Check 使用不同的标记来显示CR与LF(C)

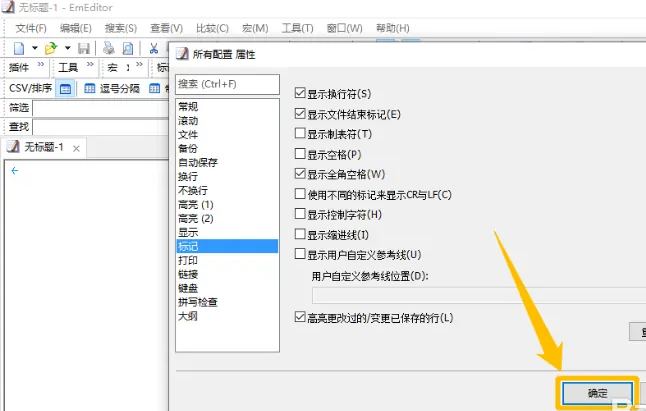point(300,194)
